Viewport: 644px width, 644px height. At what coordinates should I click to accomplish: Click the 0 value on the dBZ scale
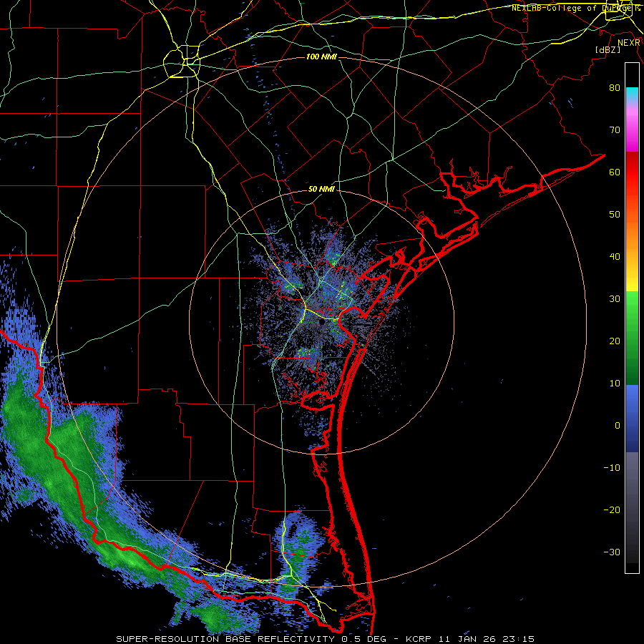pos(618,426)
